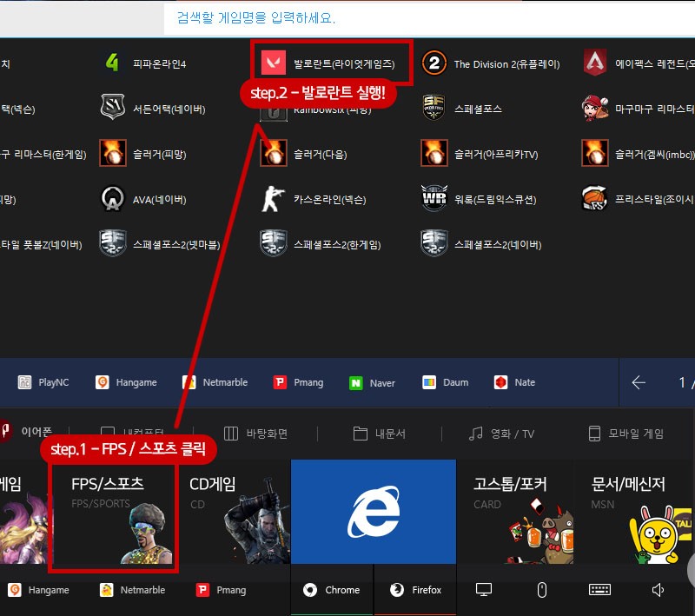The height and width of the screenshot is (616, 695).
Task: Open the 고스톱/포커 category tile
Action: point(514,512)
